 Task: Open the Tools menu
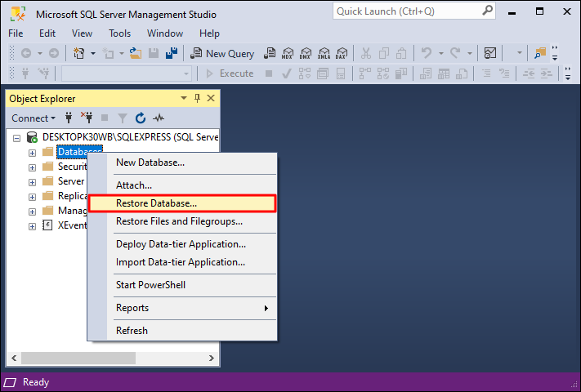click(119, 33)
